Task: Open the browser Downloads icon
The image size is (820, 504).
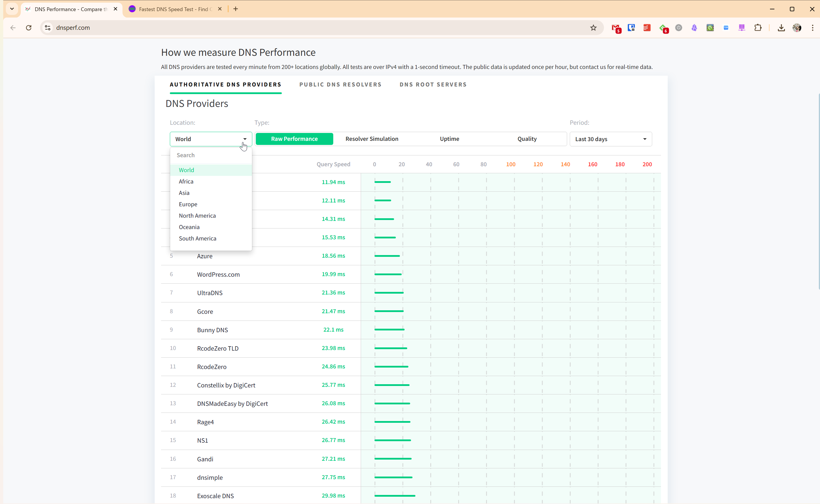Action: [781, 28]
